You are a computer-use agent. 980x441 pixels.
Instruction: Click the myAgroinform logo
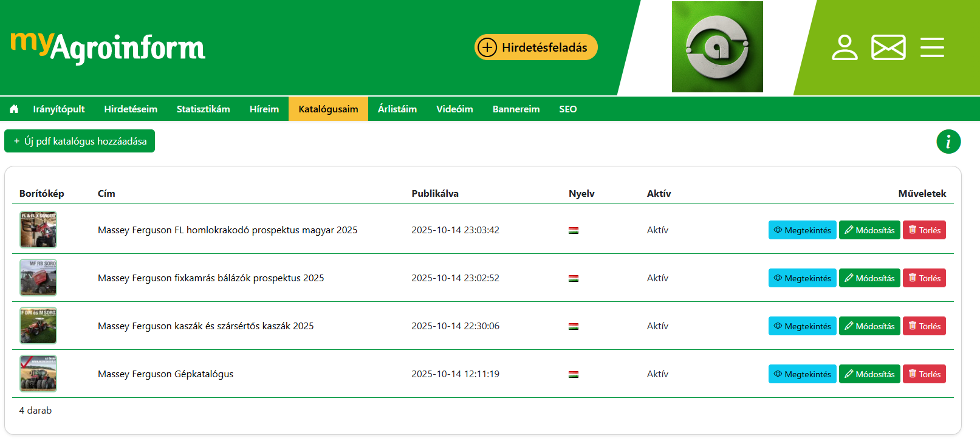coord(108,47)
